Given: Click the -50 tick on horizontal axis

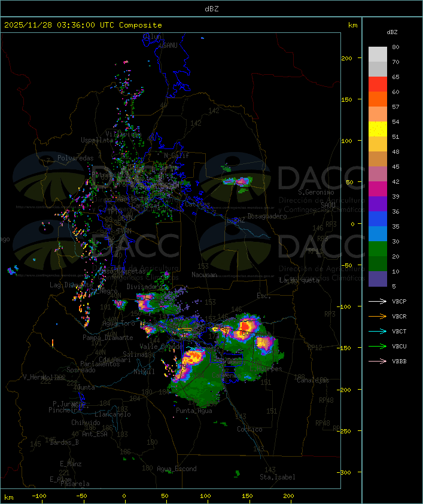Looking at the screenshot, I should coord(81,496).
